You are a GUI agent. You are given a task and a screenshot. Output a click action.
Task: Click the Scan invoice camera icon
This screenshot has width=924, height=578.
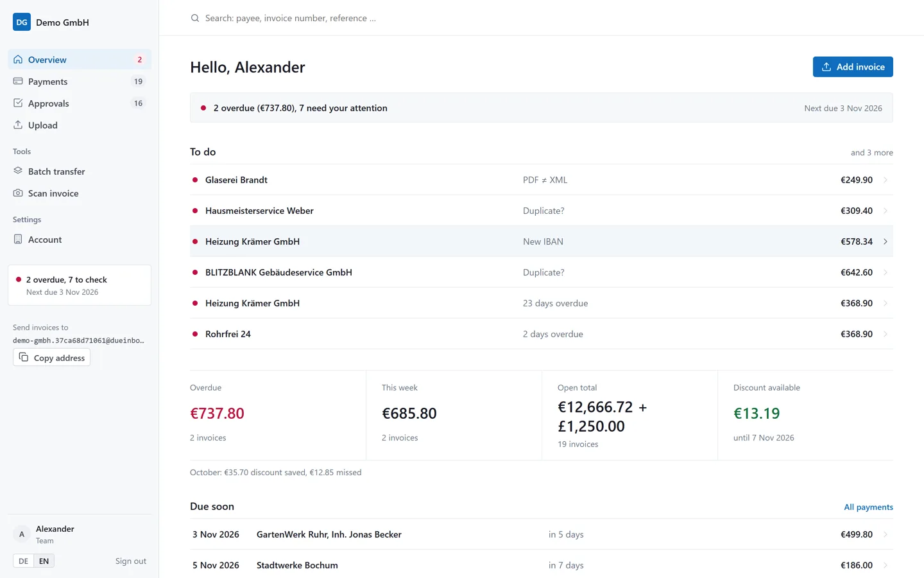(18, 193)
